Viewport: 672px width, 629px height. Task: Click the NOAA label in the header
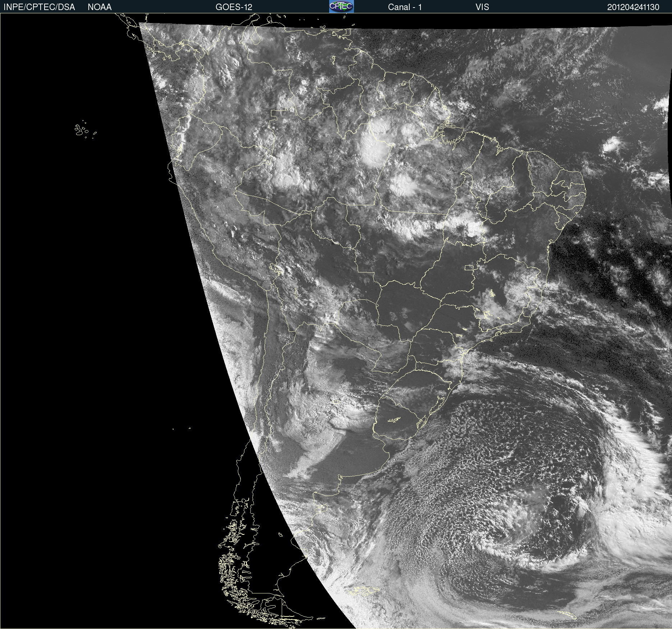[x=100, y=7]
